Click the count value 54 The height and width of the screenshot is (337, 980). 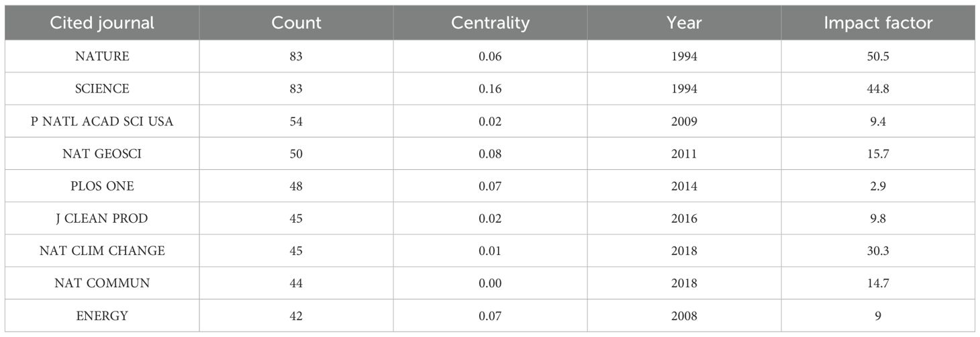point(296,121)
